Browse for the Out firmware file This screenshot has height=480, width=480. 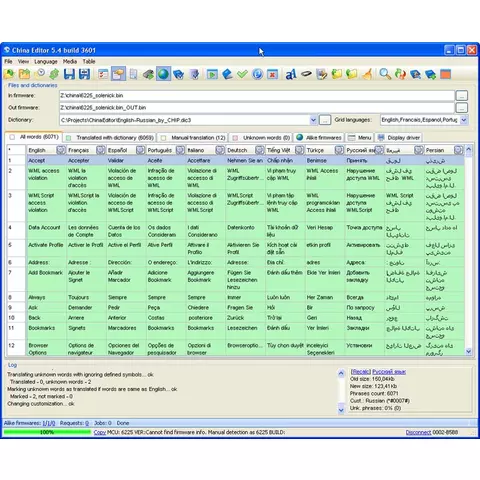[x=462, y=108]
